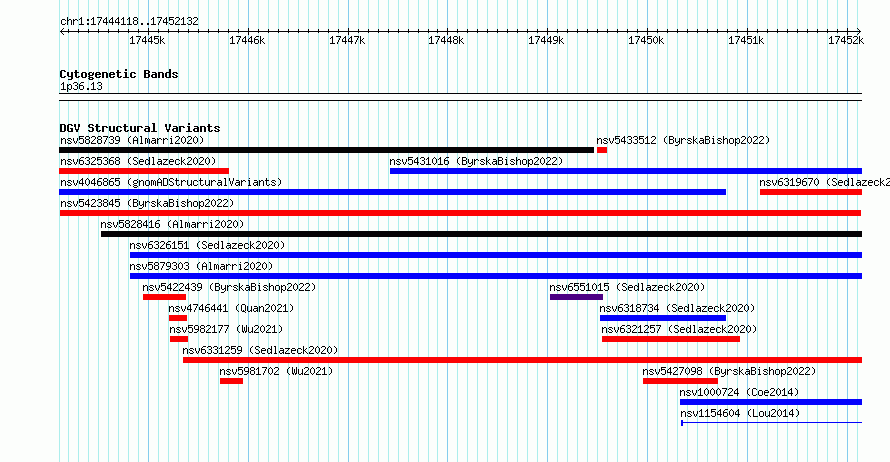Select the long red nsv5423845 bar

coord(460,213)
